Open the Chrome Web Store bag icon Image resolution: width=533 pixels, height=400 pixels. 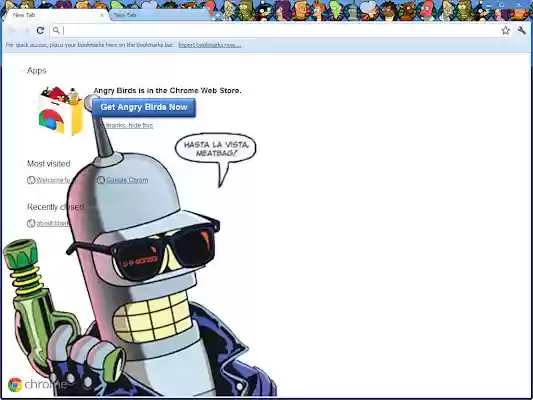point(61,111)
